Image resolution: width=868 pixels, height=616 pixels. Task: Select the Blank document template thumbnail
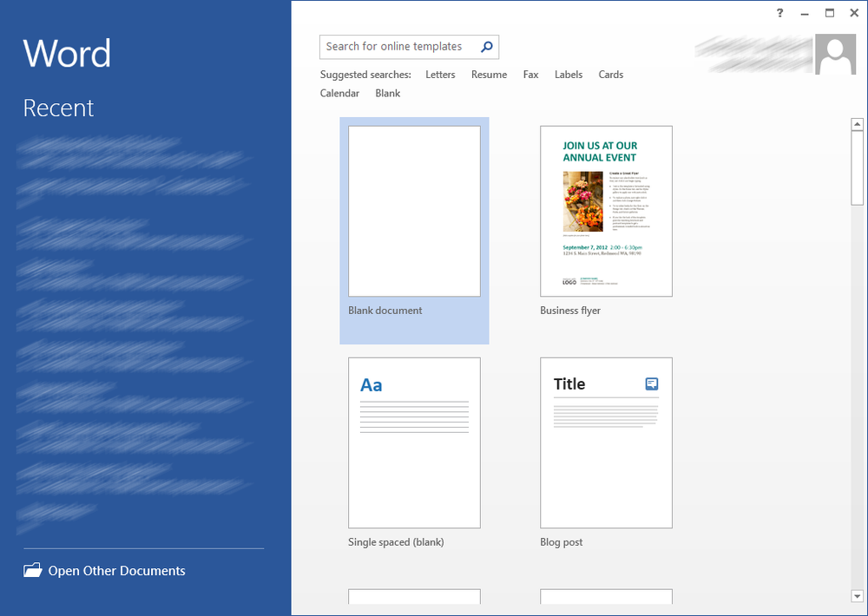click(x=414, y=211)
